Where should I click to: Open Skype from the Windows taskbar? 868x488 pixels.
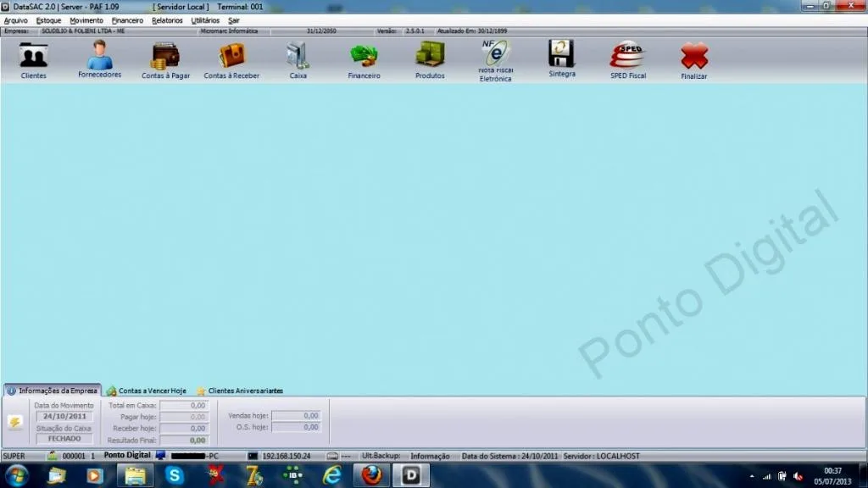tap(175, 475)
